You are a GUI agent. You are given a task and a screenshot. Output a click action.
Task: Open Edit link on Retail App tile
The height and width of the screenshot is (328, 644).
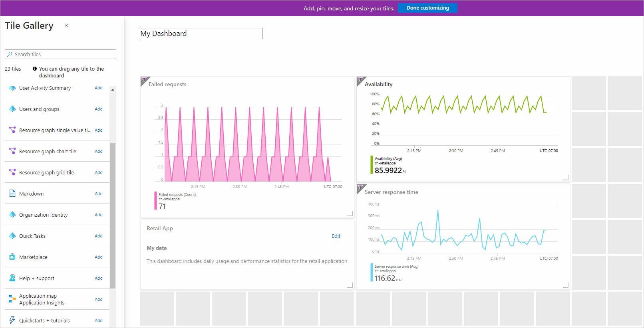coord(336,236)
